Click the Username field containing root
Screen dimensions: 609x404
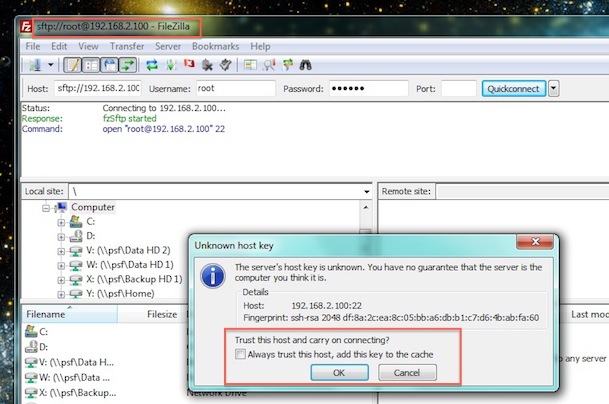click(x=236, y=88)
